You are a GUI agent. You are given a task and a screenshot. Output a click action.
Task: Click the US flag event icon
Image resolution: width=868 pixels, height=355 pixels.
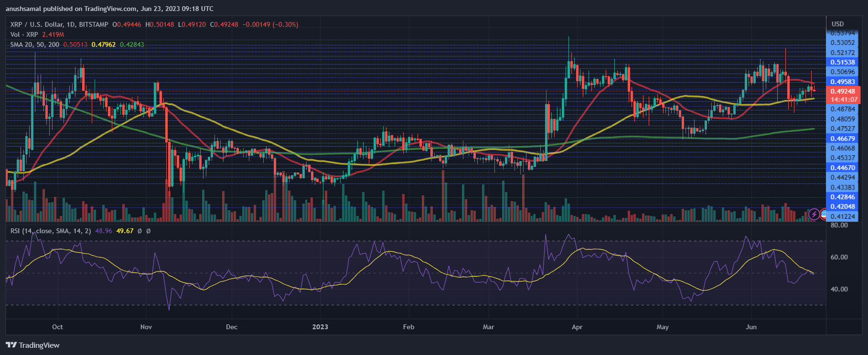point(824,214)
